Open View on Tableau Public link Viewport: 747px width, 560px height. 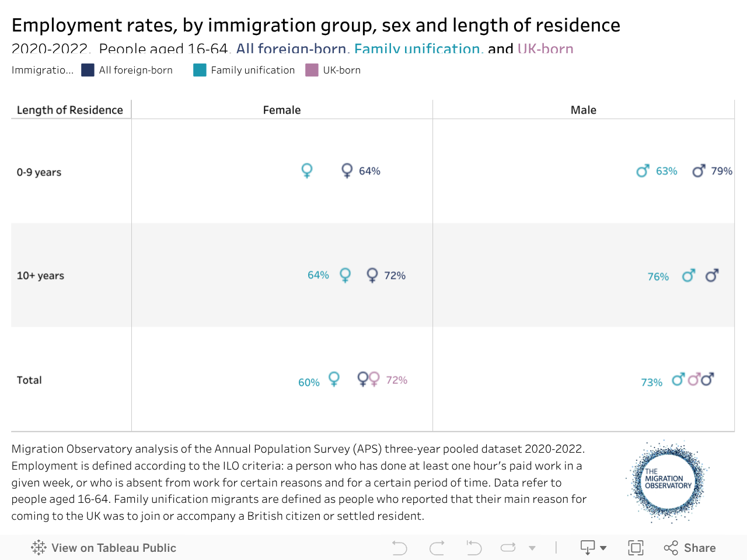(113, 548)
